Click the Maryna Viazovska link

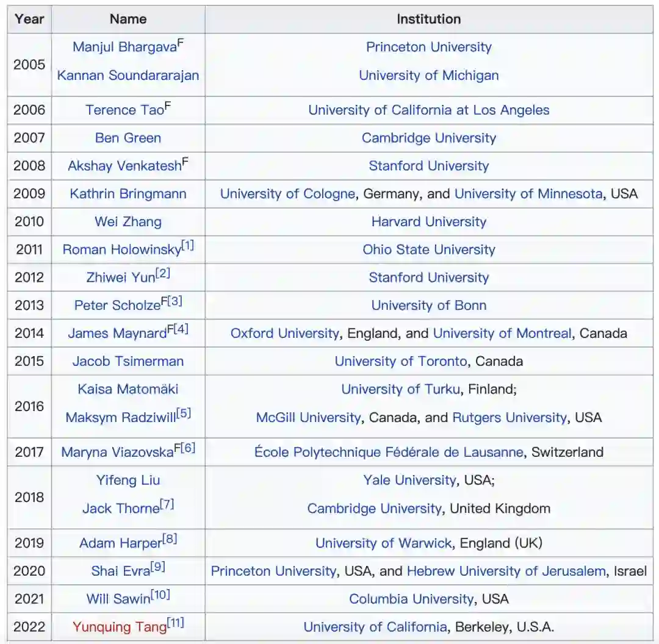click(118, 453)
